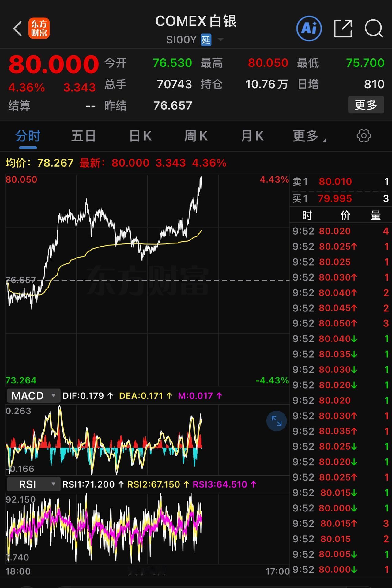The image size is (392, 588).
Task: Open the 东方财富 logo icon
Action: coord(39,28)
